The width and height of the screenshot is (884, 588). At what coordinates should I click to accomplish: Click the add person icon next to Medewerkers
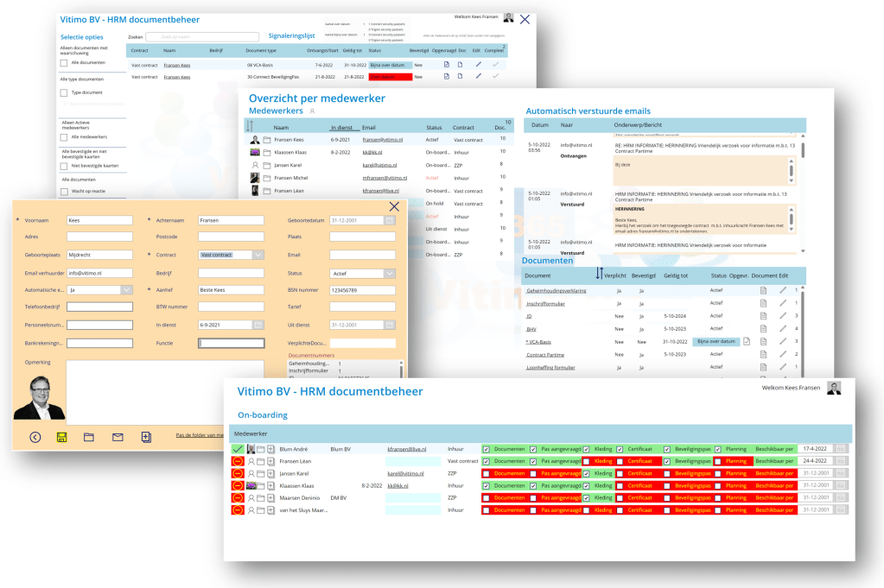point(312,111)
